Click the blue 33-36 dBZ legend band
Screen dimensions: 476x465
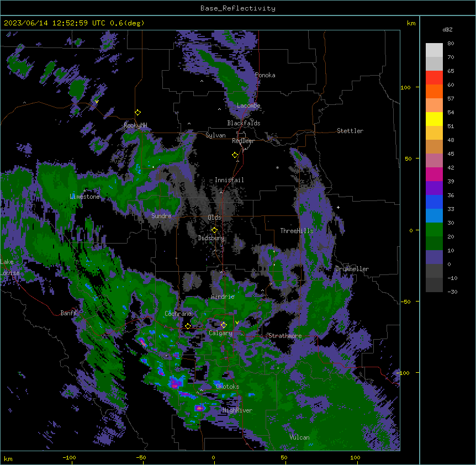[434, 202]
